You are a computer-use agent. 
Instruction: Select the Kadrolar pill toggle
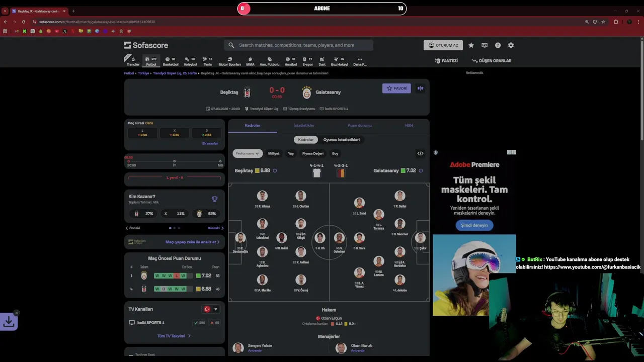pos(305,139)
